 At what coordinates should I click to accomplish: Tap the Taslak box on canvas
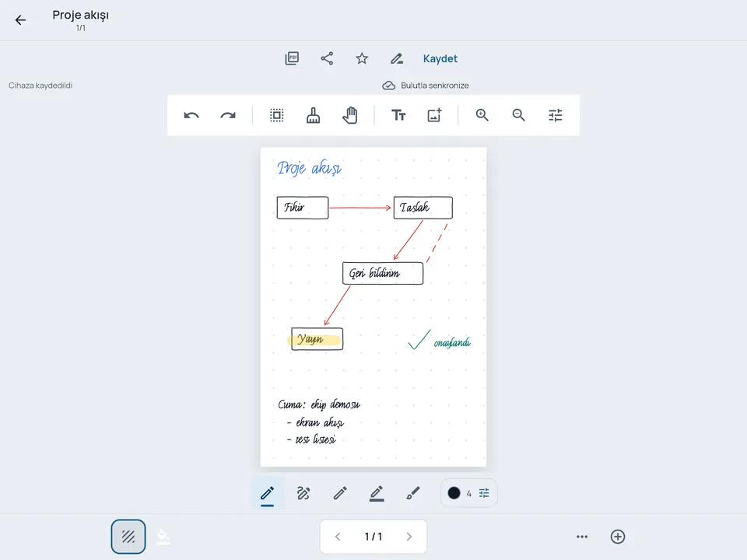423,208
